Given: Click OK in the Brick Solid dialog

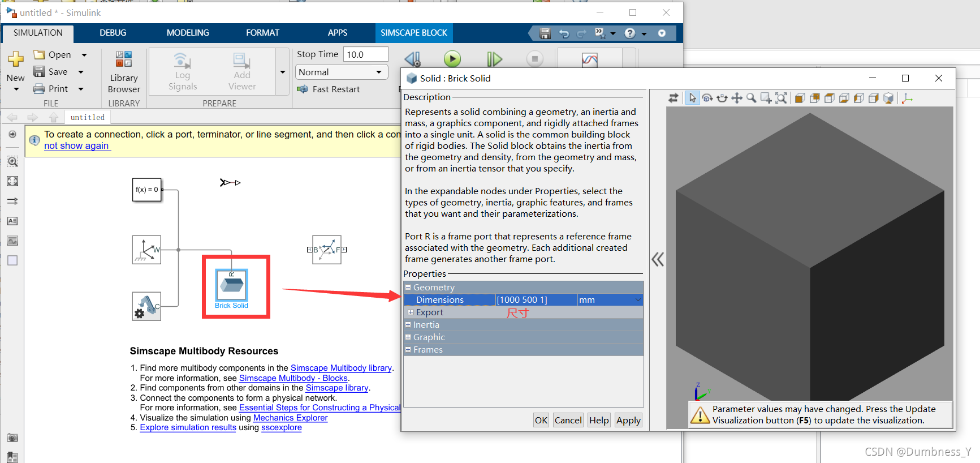Looking at the screenshot, I should point(541,420).
